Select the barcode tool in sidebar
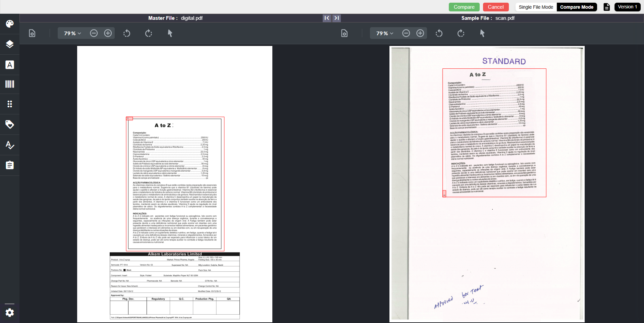This screenshot has height=323, width=644. click(10, 84)
